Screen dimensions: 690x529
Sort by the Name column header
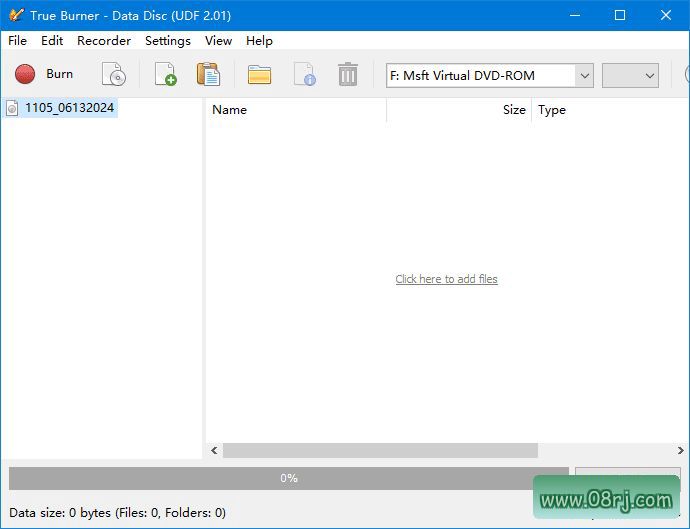click(295, 110)
